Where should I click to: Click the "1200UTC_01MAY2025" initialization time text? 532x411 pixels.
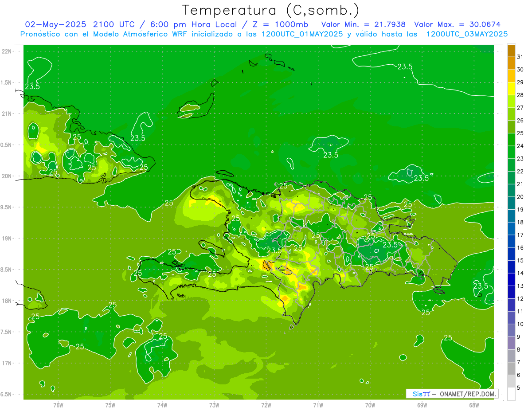tap(302, 34)
